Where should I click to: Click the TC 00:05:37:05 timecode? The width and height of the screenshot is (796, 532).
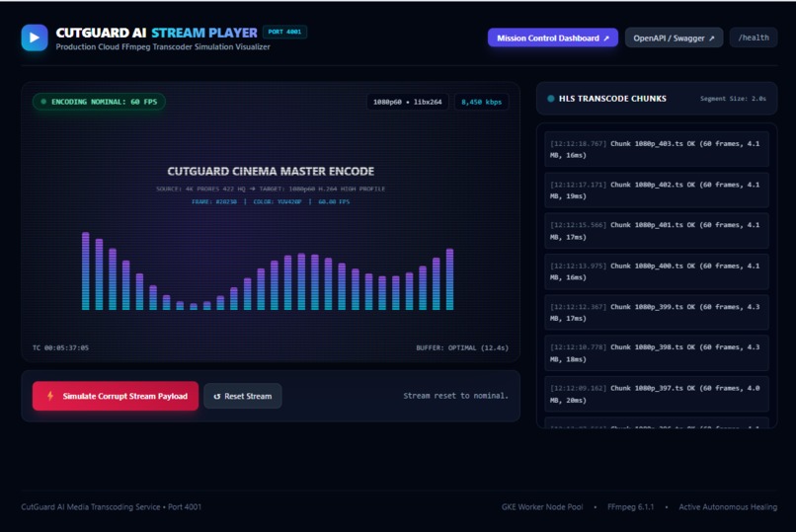click(x=60, y=347)
